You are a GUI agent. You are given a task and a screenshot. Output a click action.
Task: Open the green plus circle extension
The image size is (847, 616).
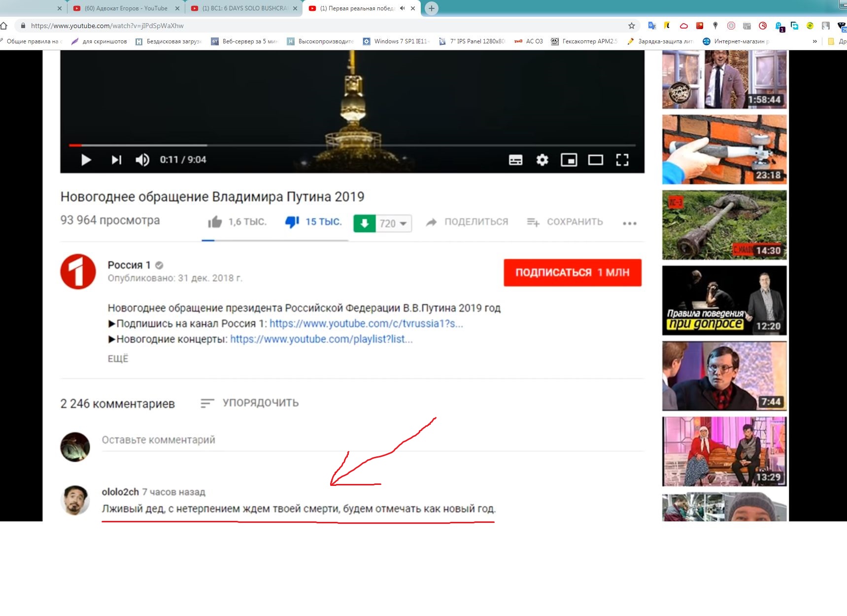coord(810,26)
